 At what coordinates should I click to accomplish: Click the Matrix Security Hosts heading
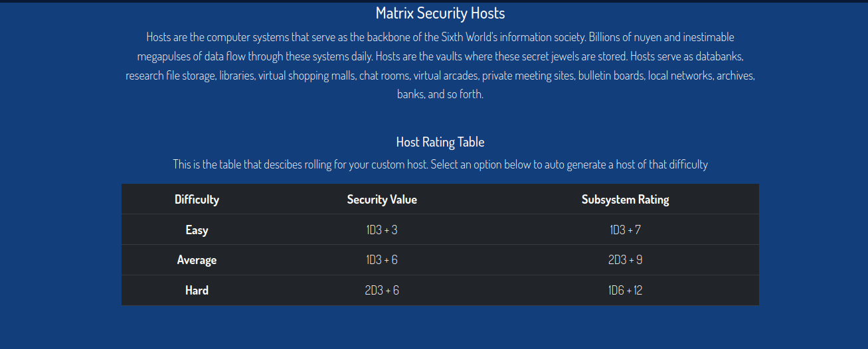click(x=440, y=13)
